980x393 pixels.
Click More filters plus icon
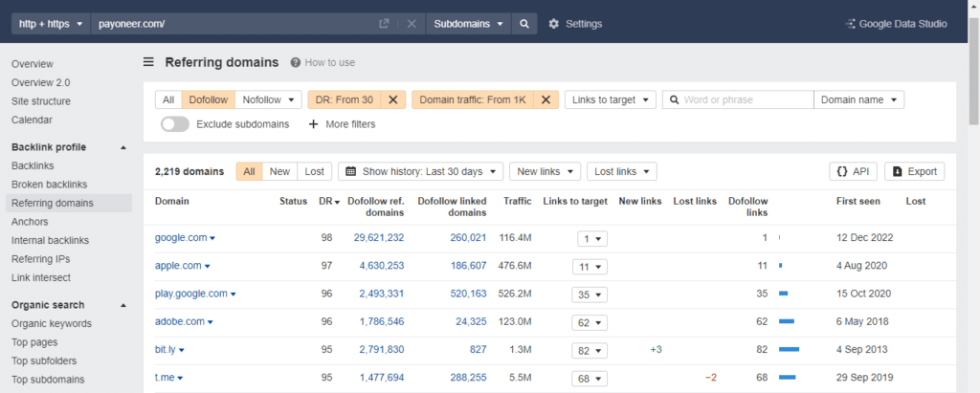(313, 124)
